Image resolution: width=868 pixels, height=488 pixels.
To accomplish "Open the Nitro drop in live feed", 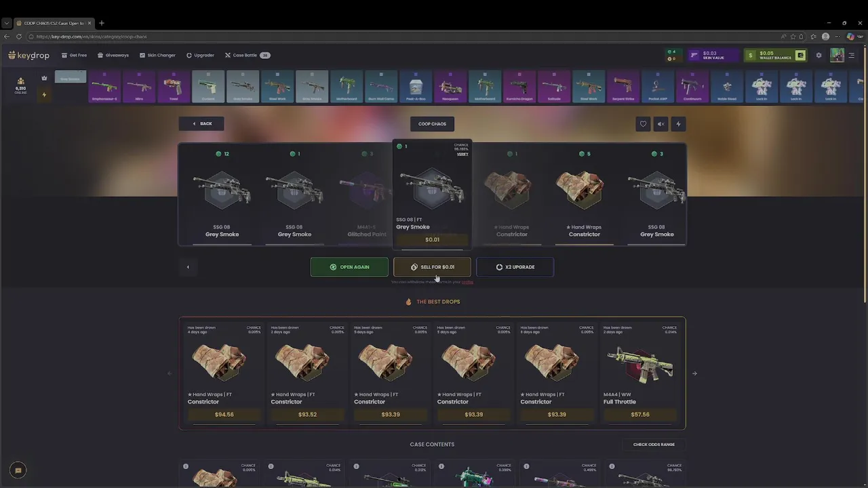I will pyautogui.click(x=139, y=87).
